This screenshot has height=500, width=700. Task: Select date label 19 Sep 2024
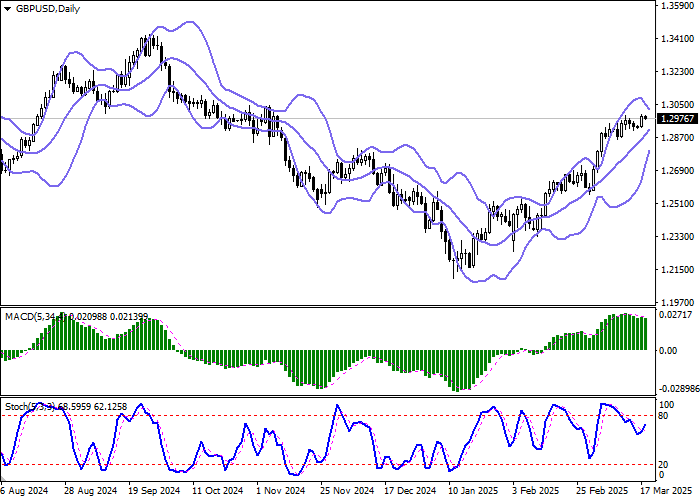click(x=154, y=491)
